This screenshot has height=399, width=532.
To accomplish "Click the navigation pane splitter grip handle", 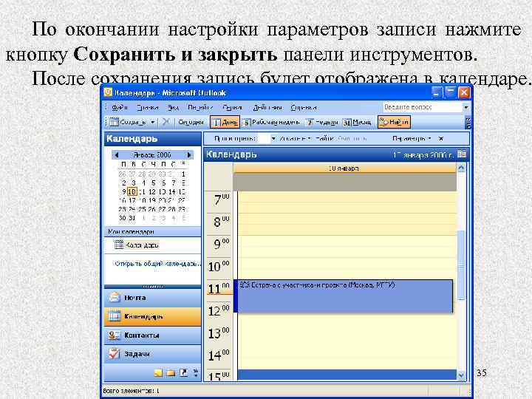I will click(x=153, y=287).
